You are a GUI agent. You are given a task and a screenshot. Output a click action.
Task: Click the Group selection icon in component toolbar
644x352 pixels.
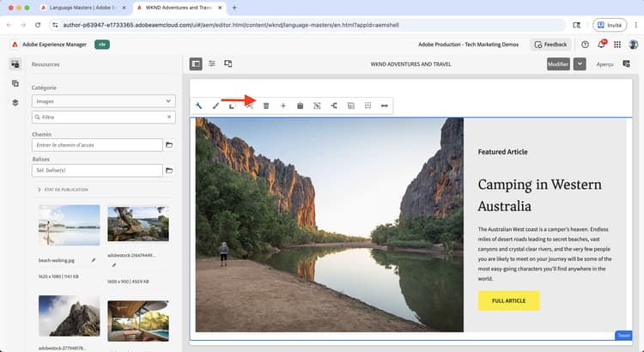coord(317,106)
